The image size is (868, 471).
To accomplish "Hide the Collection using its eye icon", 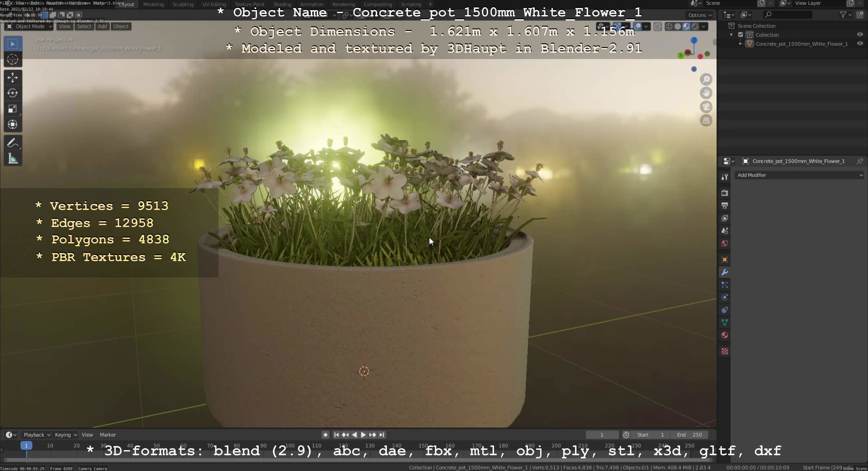I will [x=860, y=35].
